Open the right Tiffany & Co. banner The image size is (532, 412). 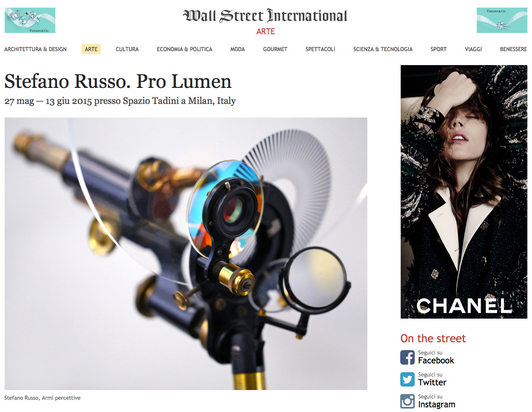pos(502,20)
